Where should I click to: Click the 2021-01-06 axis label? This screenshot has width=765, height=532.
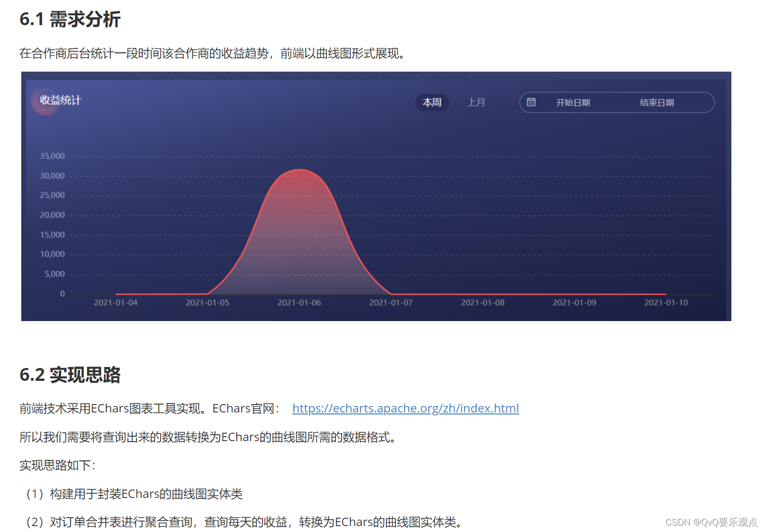299,302
